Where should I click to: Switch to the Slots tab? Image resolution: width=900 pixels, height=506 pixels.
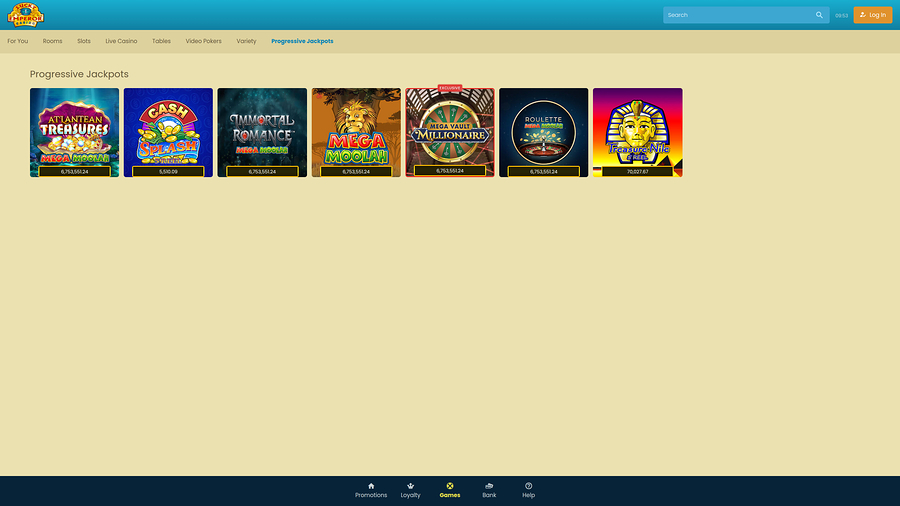84,41
